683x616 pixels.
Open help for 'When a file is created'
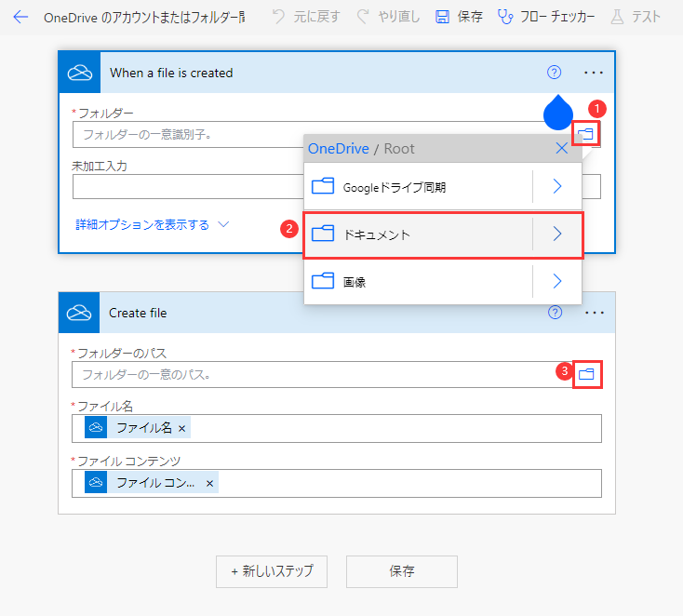[x=554, y=72]
